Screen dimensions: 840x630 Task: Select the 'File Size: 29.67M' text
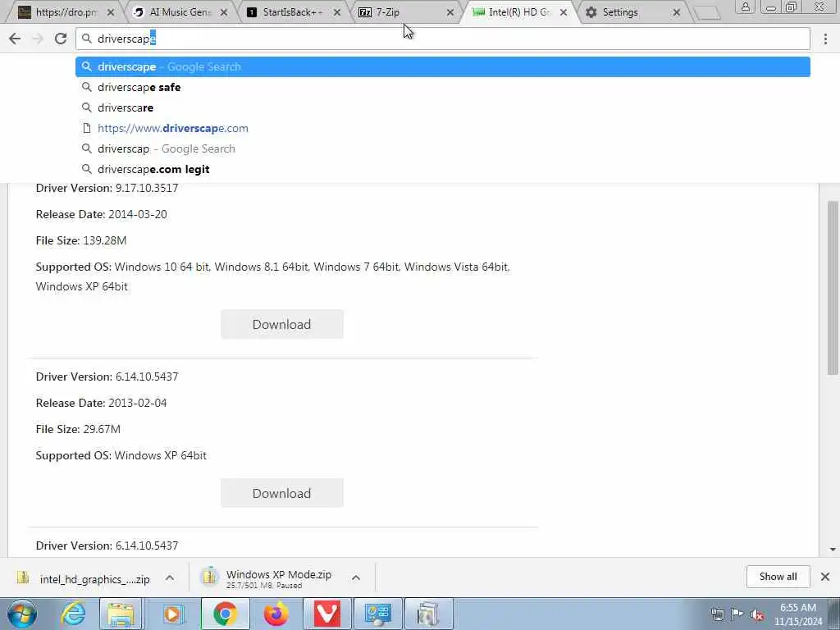pyautogui.click(x=78, y=429)
